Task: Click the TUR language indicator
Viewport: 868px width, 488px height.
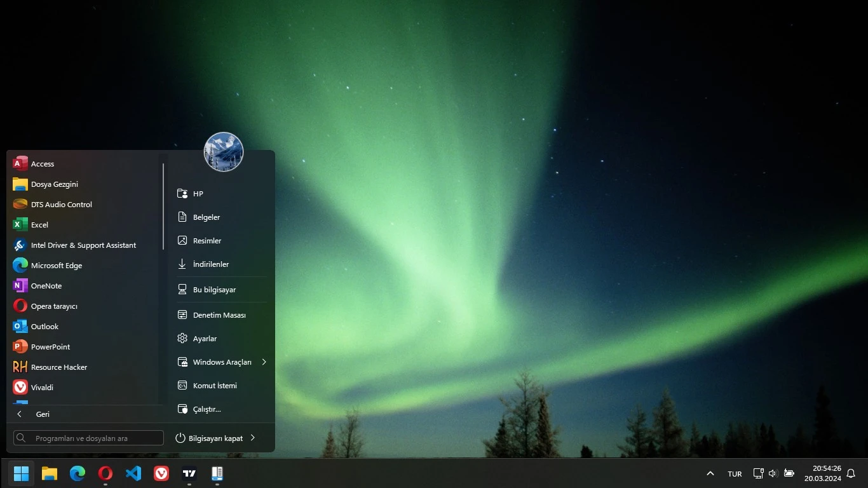Action: click(735, 474)
